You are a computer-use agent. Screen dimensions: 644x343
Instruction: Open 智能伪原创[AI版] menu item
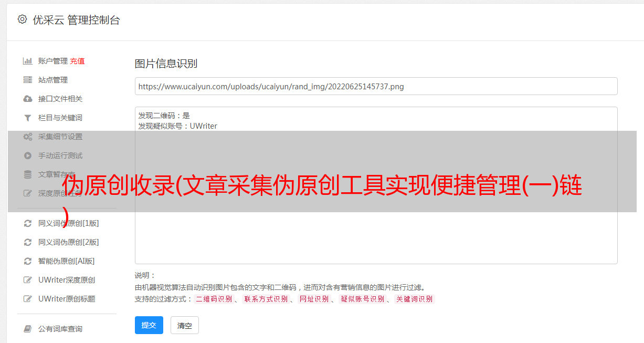67,261
